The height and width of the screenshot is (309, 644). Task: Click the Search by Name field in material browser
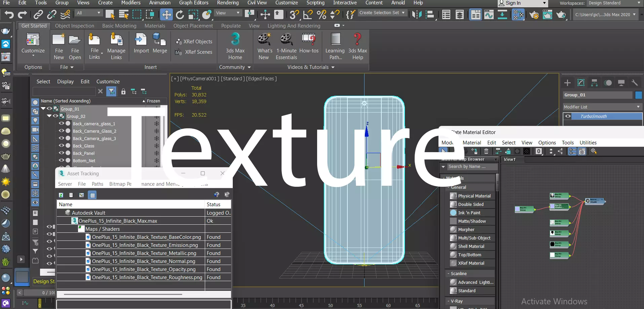[471, 167]
